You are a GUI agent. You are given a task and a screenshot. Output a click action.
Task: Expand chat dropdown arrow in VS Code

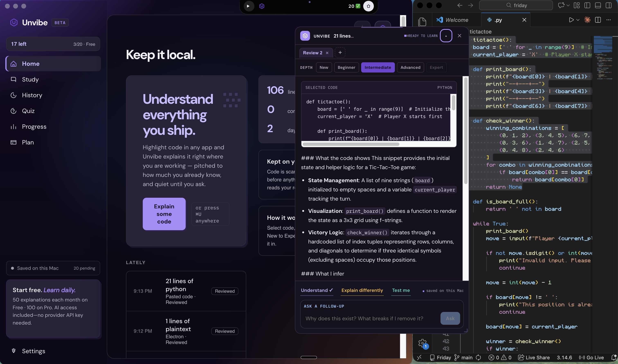pyautogui.click(x=568, y=5)
